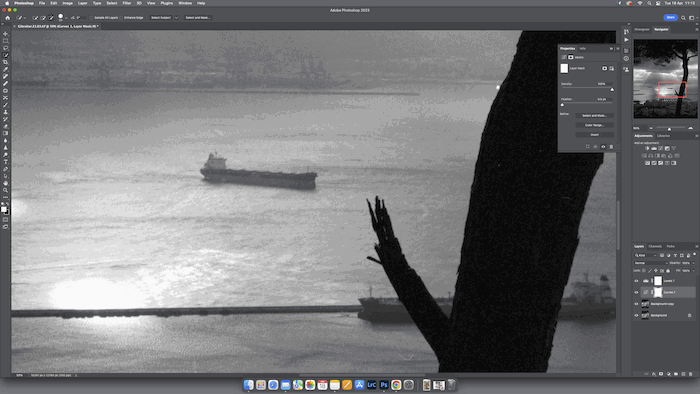
Task: Add a Brightness/Contrast adjustment
Action: (647, 149)
